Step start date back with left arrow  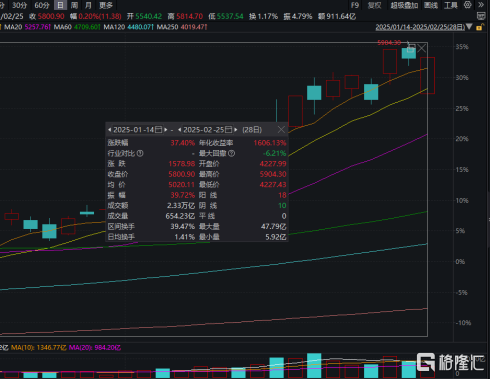tap(109, 130)
